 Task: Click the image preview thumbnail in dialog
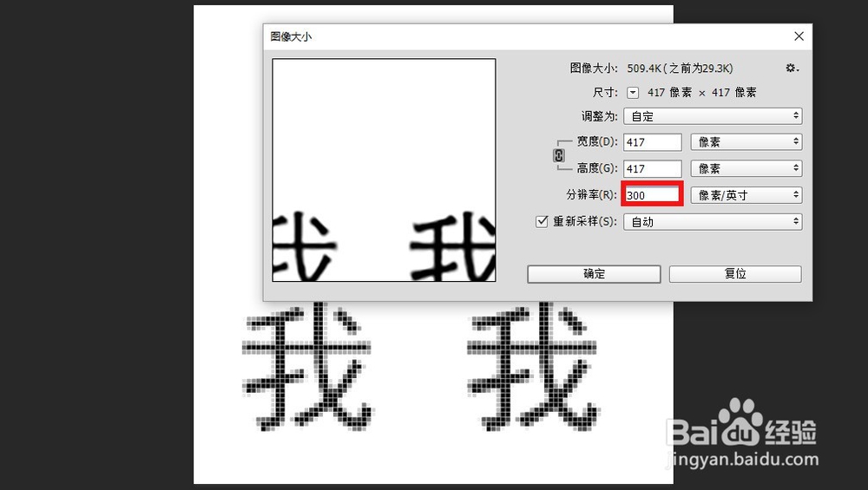tap(384, 170)
